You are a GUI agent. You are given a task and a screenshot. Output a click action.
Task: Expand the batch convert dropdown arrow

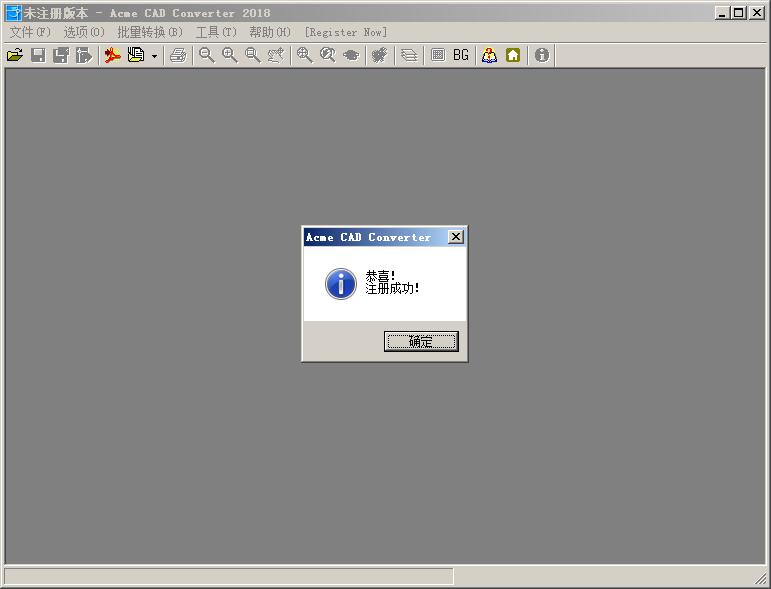tap(154, 56)
